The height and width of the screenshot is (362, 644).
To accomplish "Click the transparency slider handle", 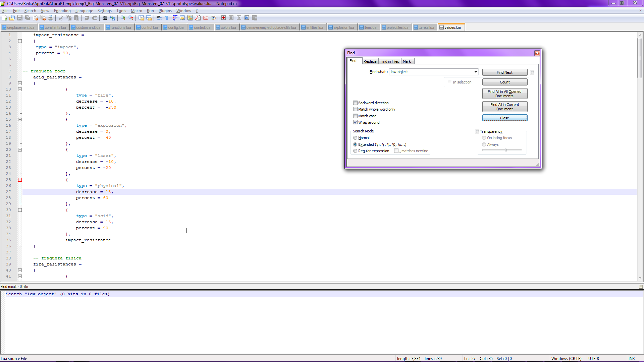I will click(506, 150).
